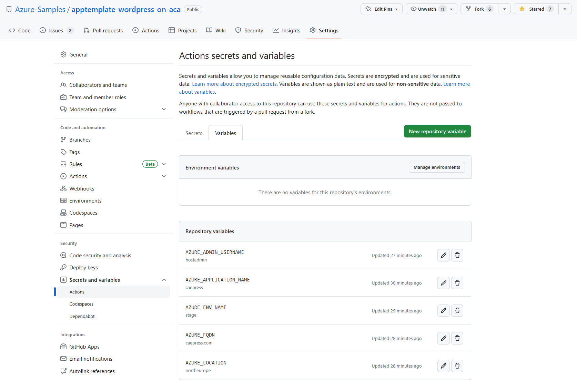Screen dimensions: 577x392
Task: Select the Variables tab
Action: [x=225, y=133]
